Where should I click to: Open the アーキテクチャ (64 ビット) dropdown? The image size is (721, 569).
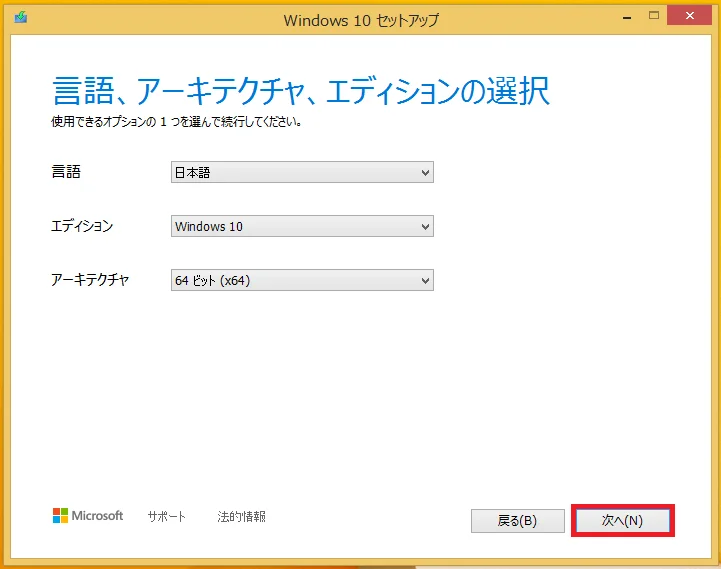pyautogui.click(x=302, y=280)
